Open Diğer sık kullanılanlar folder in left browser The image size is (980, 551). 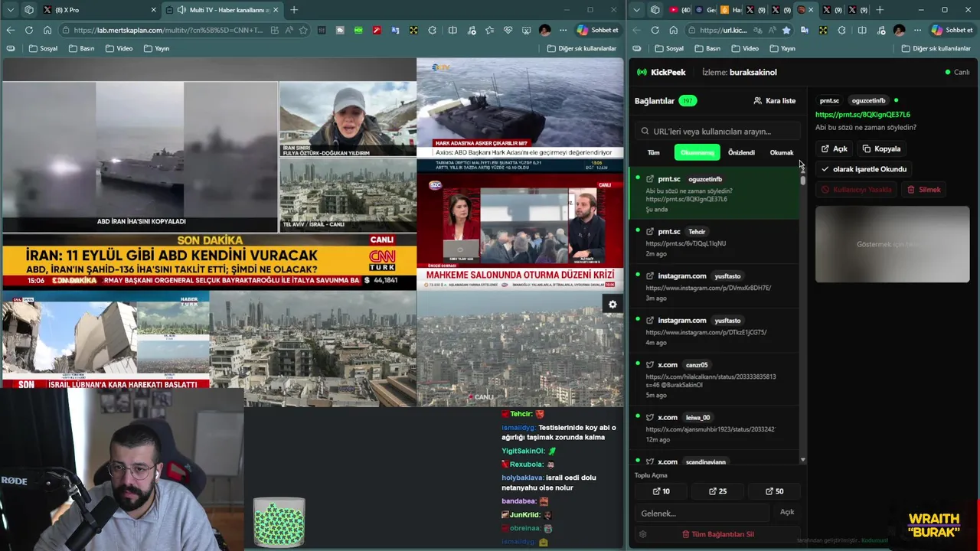(581, 48)
